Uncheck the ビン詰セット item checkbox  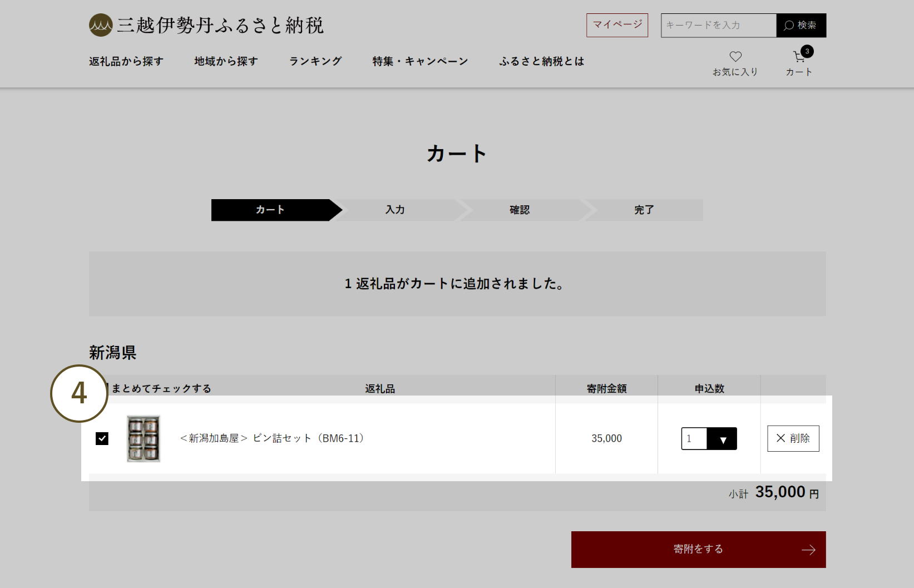tap(102, 438)
